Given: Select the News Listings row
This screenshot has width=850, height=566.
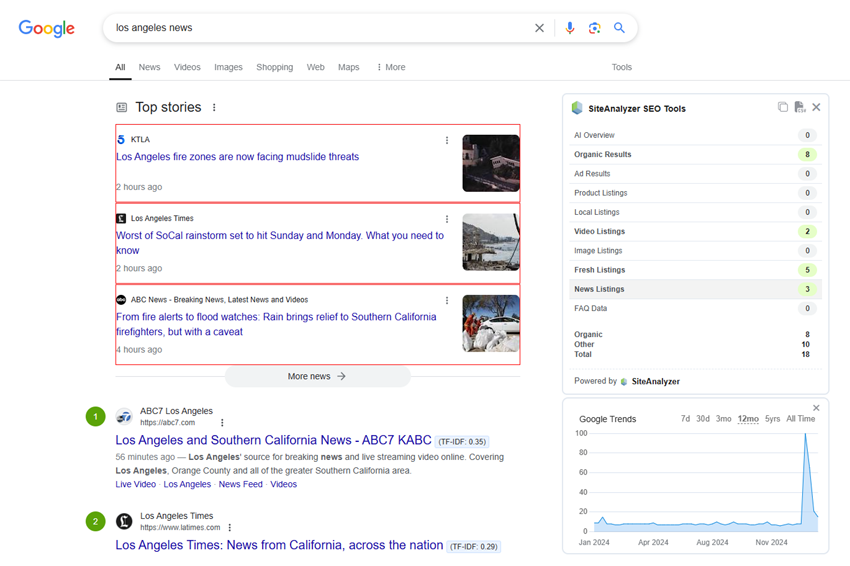Looking at the screenshot, I should [x=696, y=290].
